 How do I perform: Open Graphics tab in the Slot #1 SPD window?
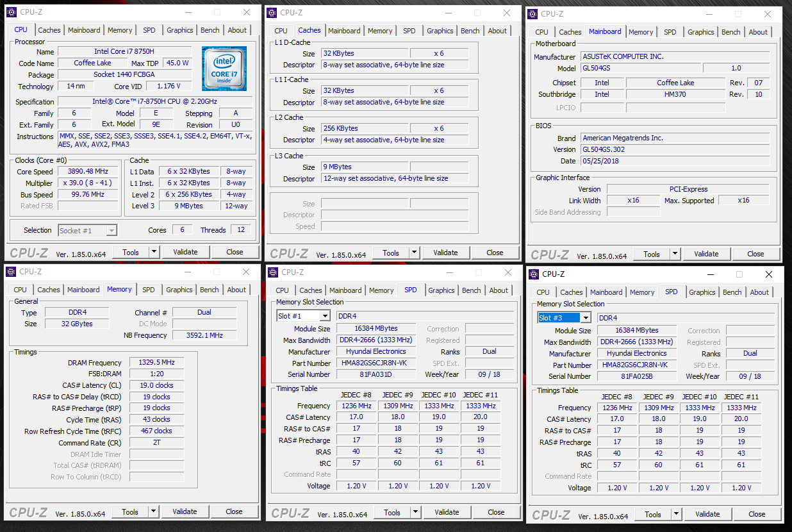441,290
